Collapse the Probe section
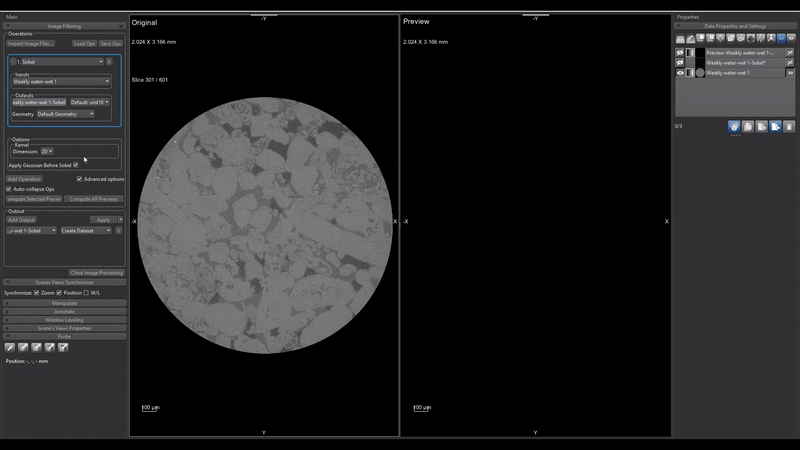This screenshot has width=800, height=450. click(x=64, y=337)
